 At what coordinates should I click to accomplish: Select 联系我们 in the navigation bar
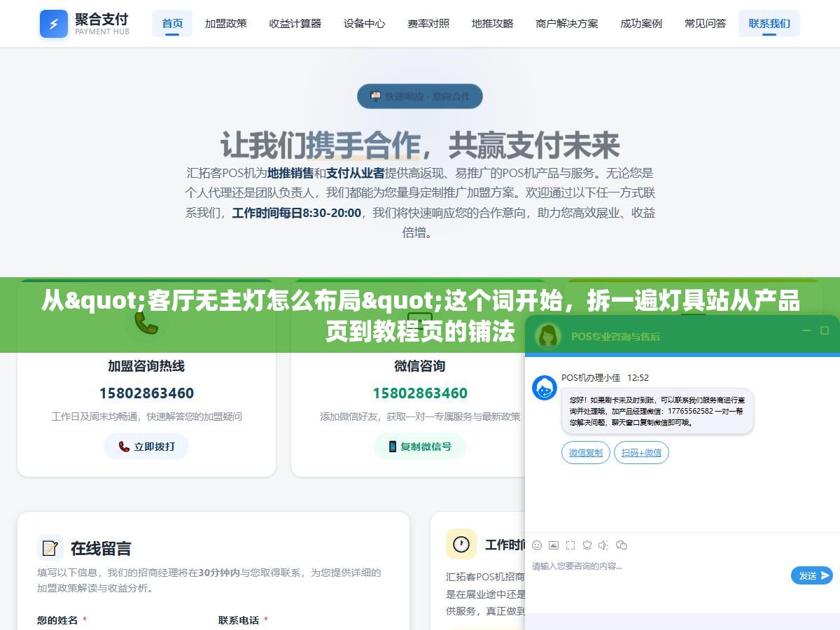pos(769,23)
